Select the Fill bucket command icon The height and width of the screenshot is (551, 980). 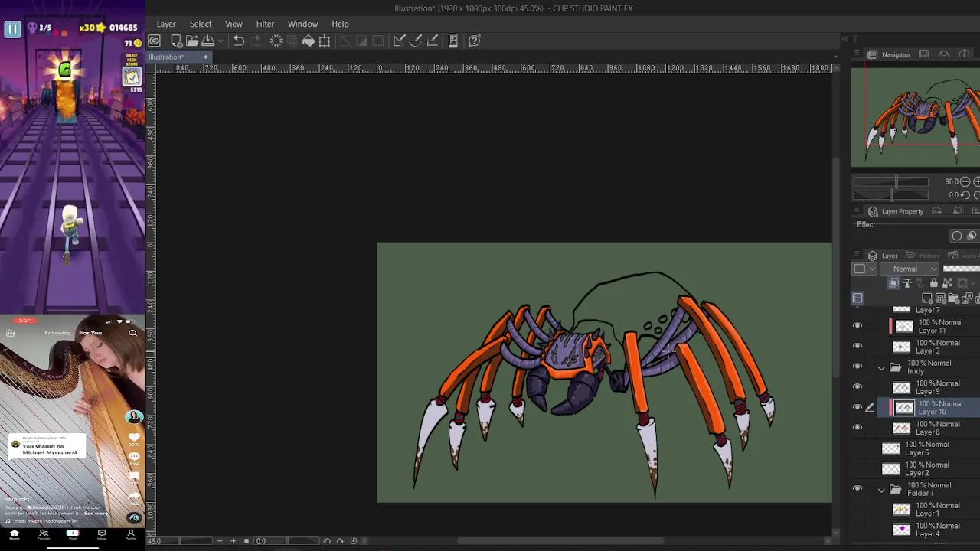coord(309,41)
